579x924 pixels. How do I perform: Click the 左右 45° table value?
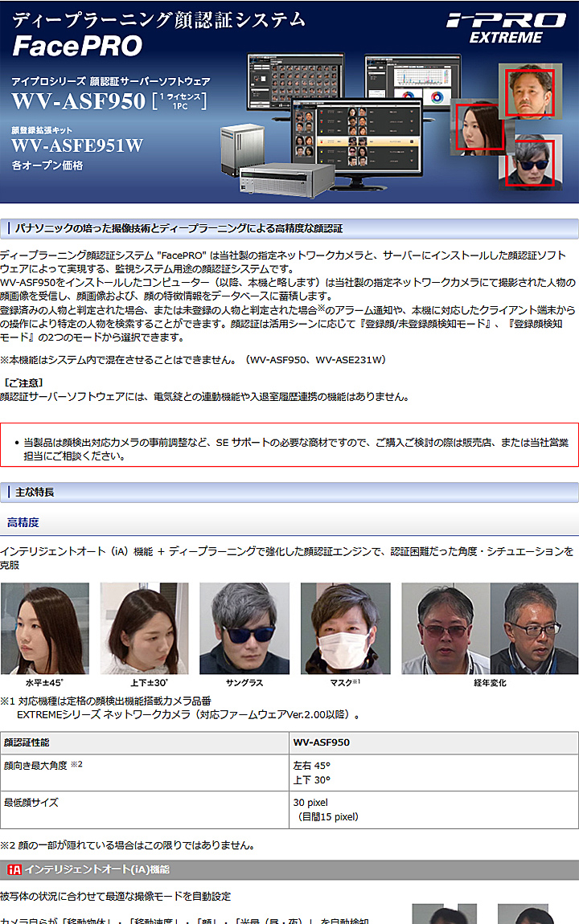[311, 766]
